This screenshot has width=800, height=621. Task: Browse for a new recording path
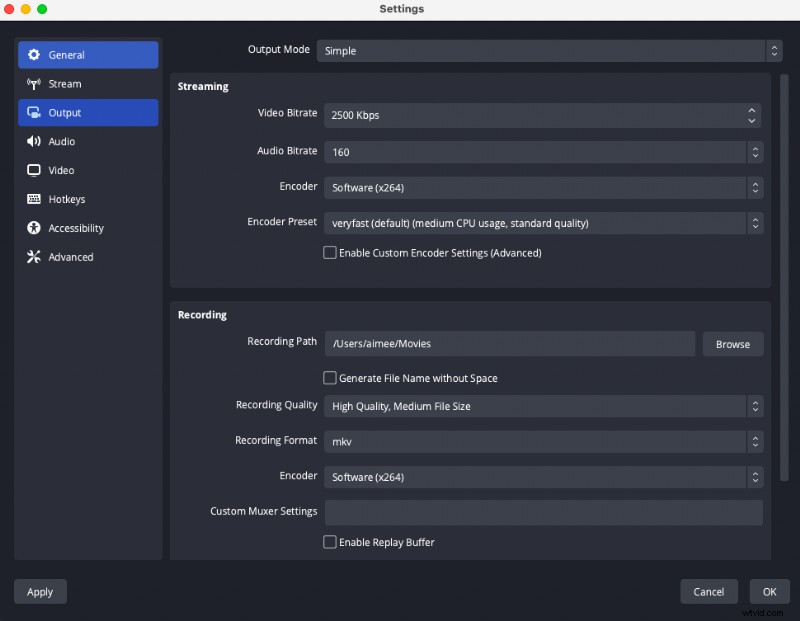point(733,343)
